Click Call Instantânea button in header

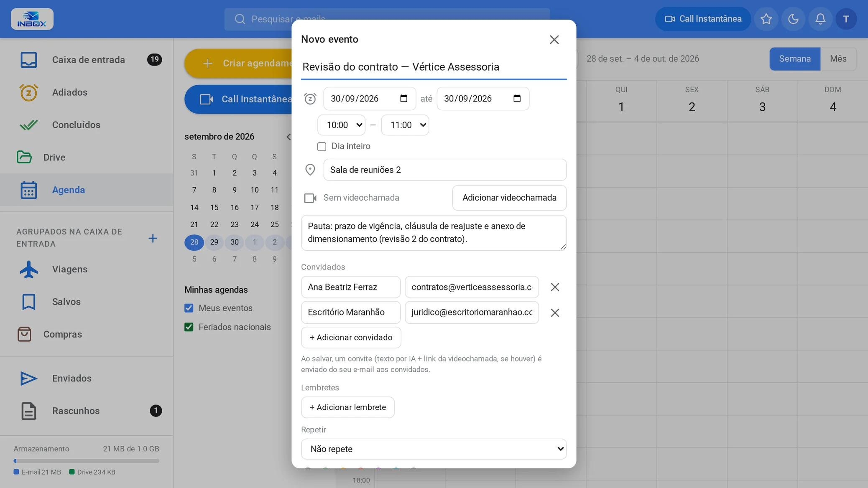coord(703,19)
